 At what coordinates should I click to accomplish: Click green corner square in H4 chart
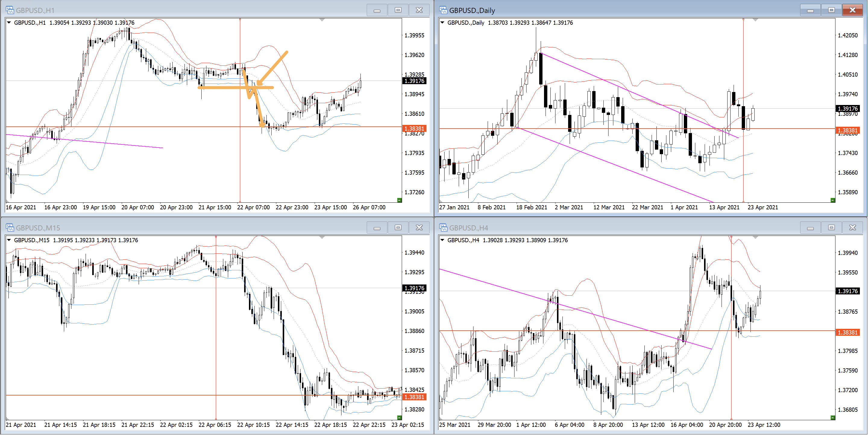coord(833,418)
